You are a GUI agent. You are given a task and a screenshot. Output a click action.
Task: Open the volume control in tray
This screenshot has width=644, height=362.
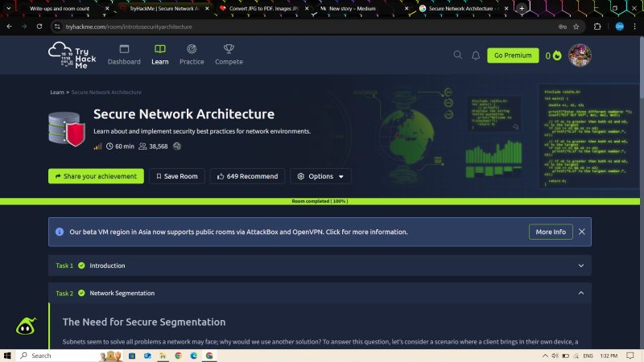[555, 356]
